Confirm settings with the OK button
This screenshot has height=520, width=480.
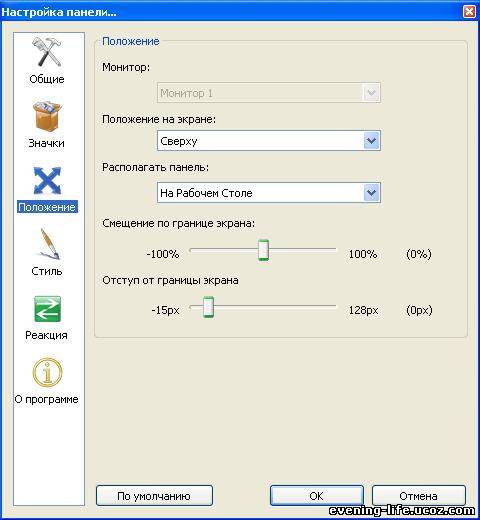[x=316, y=496]
